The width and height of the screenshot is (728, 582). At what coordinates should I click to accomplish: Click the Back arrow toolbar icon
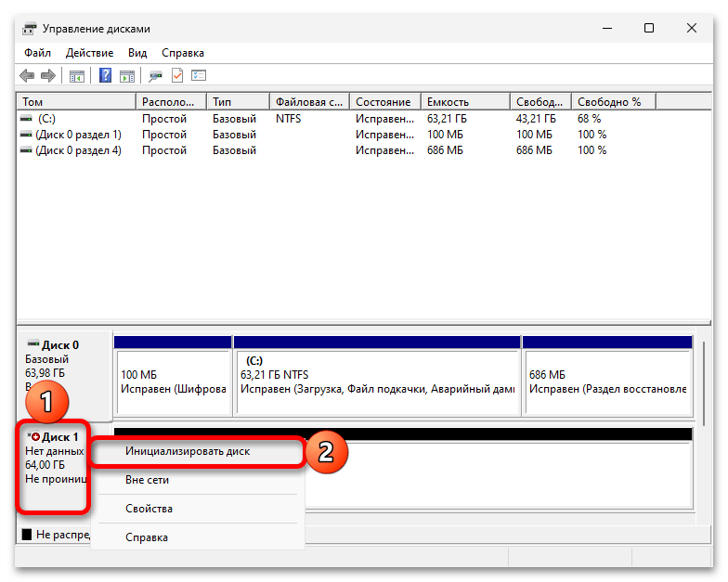(x=27, y=76)
